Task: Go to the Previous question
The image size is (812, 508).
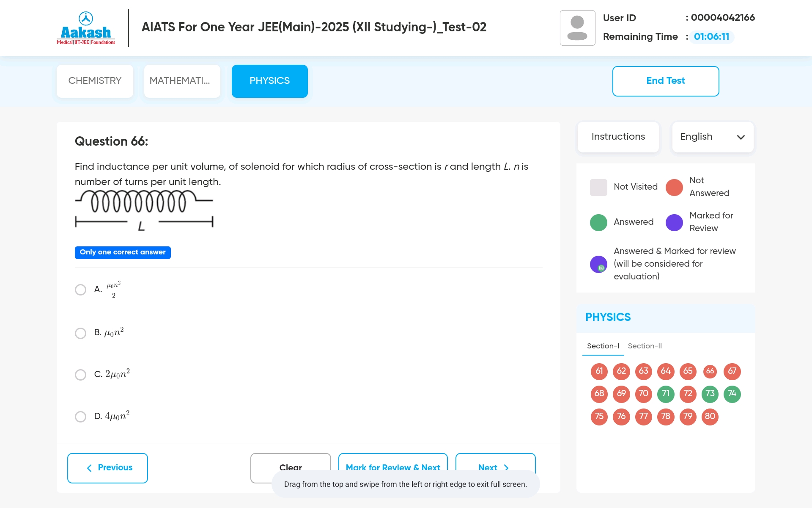Action: point(107,468)
